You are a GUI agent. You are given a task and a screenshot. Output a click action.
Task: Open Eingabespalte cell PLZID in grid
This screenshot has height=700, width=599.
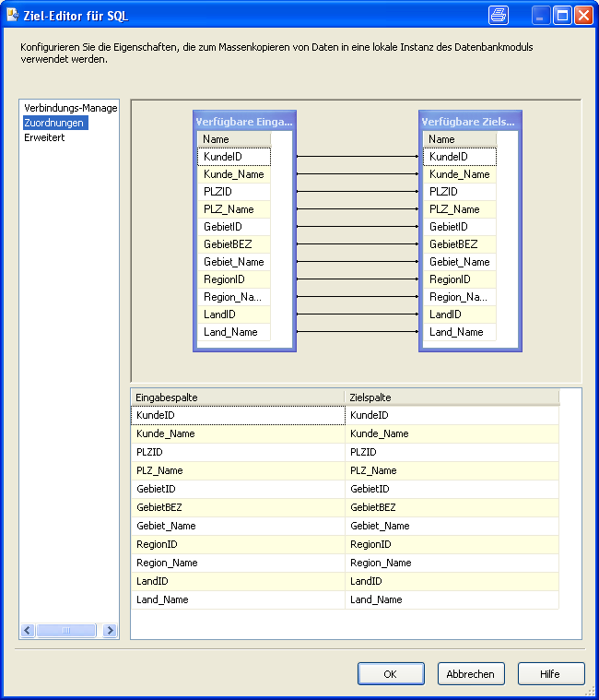click(238, 452)
